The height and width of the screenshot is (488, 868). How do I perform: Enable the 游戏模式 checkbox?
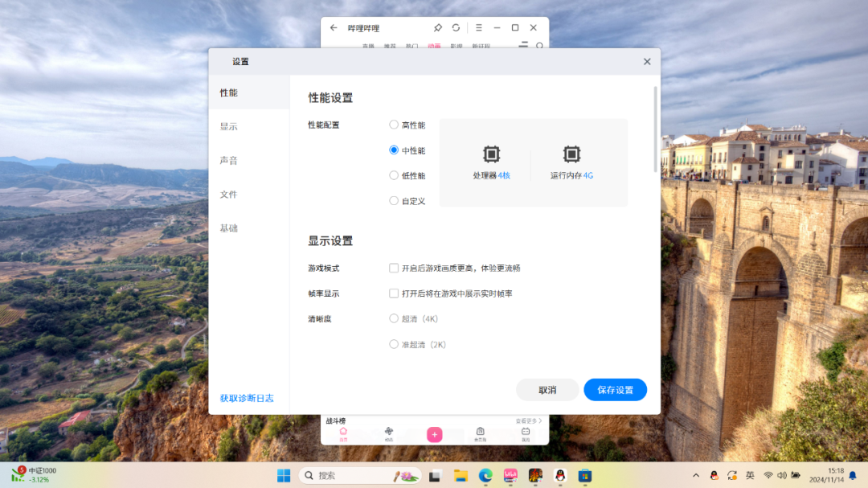point(394,268)
